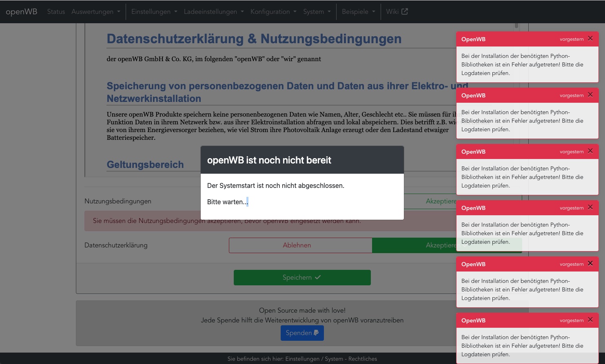The width and height of the screenshot is (605, 364).
Task: Open the Auswertungen dropdown menu
Action: pos(96,11)
